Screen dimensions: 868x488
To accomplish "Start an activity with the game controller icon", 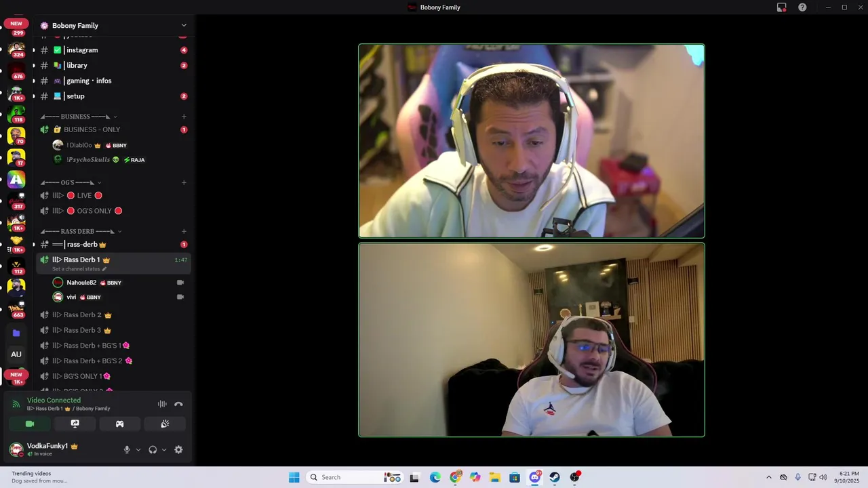I will 119,424.
